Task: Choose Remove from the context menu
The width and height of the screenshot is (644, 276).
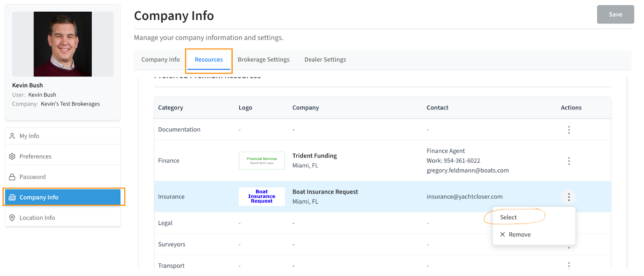Action: point(519,235)
